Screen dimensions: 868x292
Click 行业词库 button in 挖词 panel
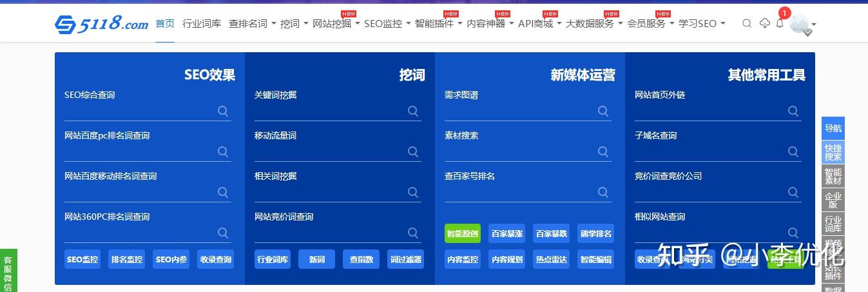tap(273, 259)
